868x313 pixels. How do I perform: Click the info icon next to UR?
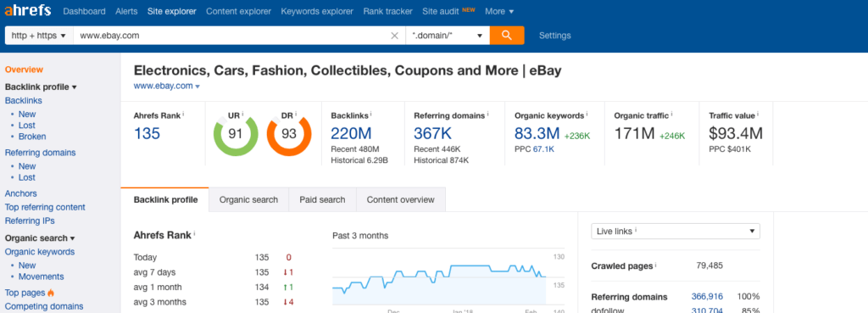pyautogui.click(x=243, y=115)
